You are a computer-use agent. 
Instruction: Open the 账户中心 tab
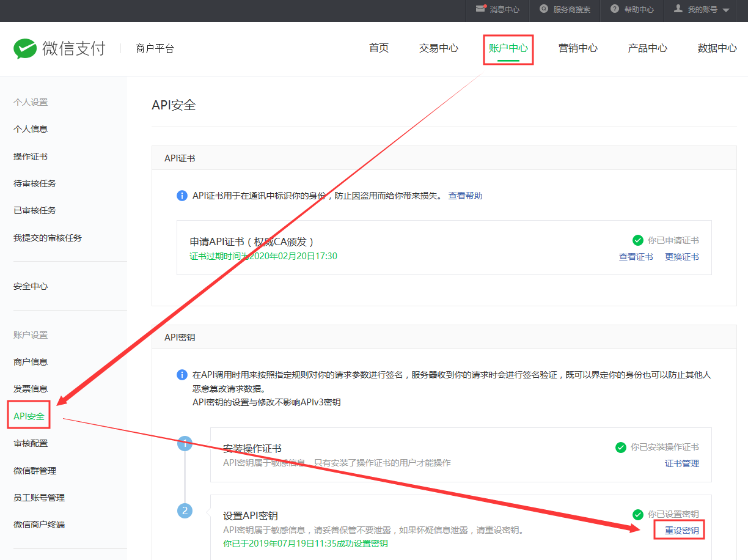[508, 48]
